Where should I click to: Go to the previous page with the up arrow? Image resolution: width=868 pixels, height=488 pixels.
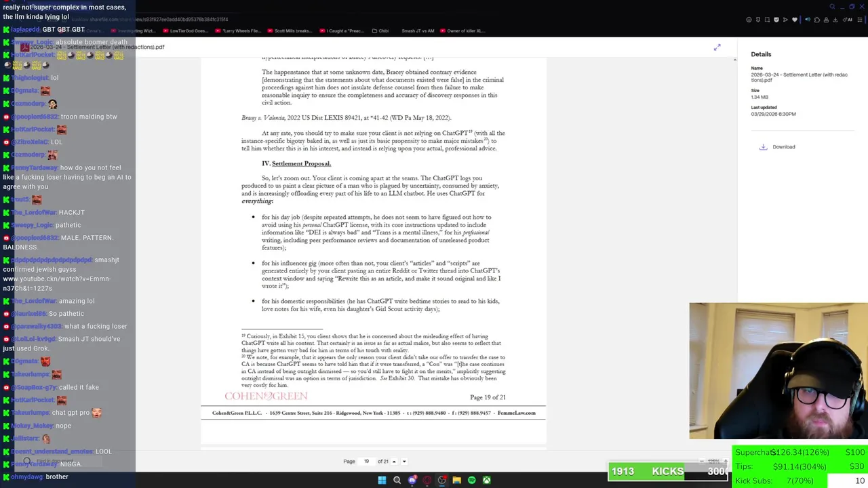pos(394,462)
